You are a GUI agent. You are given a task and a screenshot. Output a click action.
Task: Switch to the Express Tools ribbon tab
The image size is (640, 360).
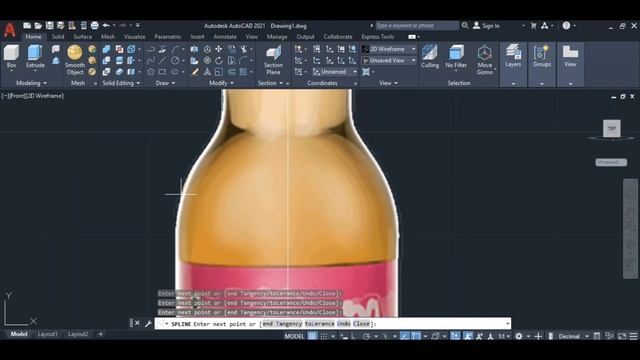[x=378, y=37]
